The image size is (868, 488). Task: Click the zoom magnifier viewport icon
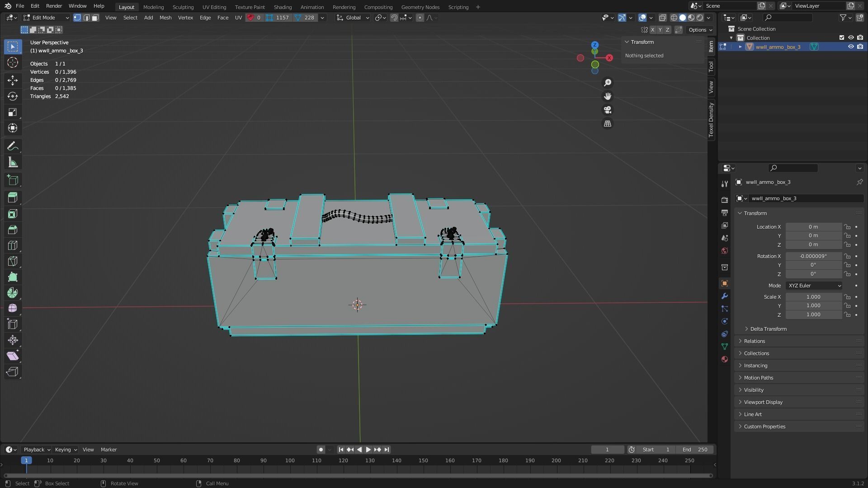coord(608,83)
